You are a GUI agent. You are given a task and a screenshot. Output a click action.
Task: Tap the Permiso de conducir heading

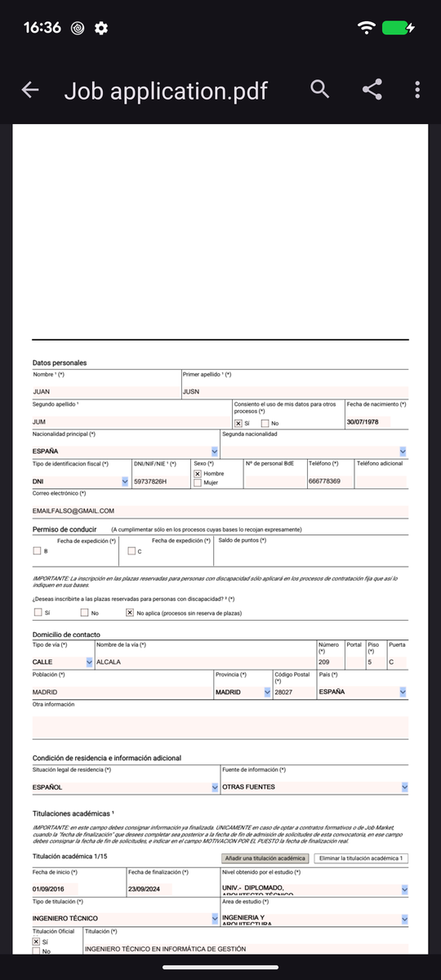pos(65,529)
